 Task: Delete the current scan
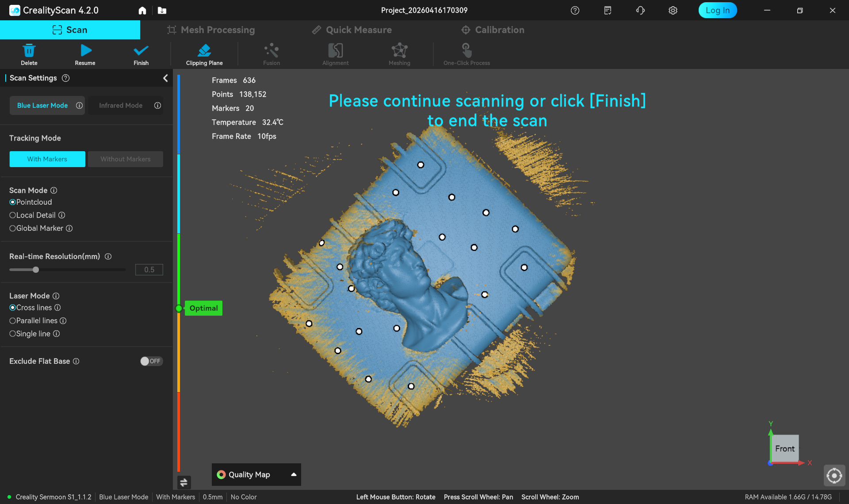[x=29, y=54]
